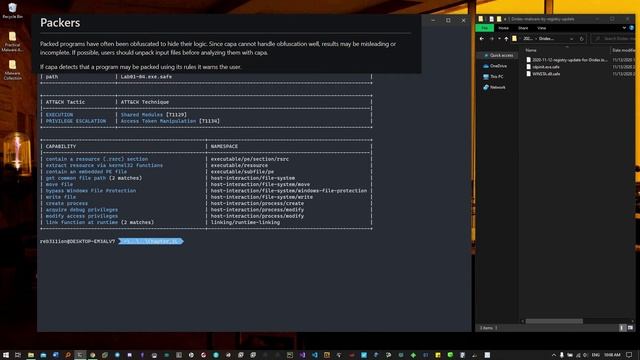This screenshot has width=640, height=360.
Task: Click the microphone tray icon
Action: coord(562,355)
